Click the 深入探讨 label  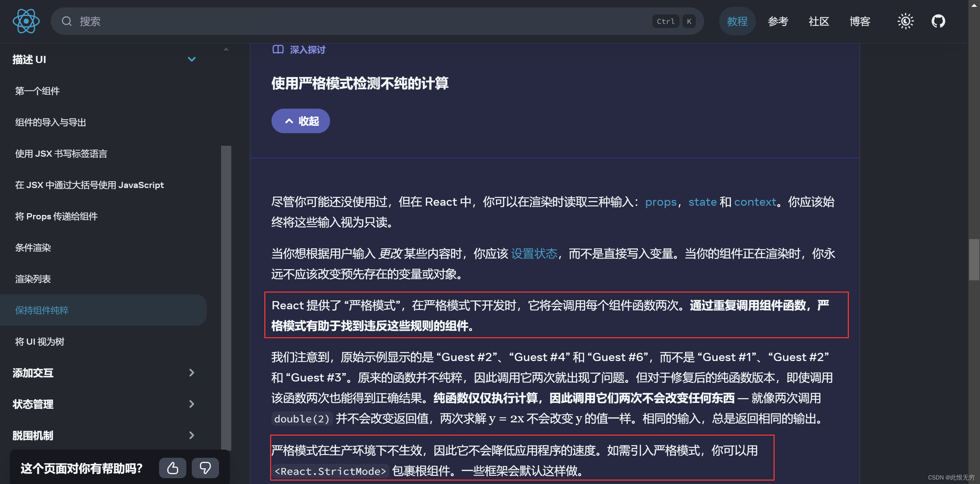307,50
